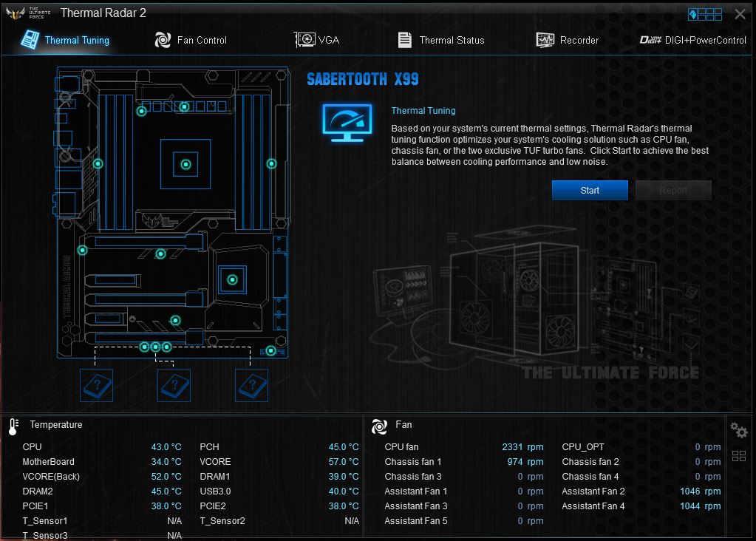Click CPU_OPT fan label
This screenshot has height=541, width=756.
click(x=583, y=447)
